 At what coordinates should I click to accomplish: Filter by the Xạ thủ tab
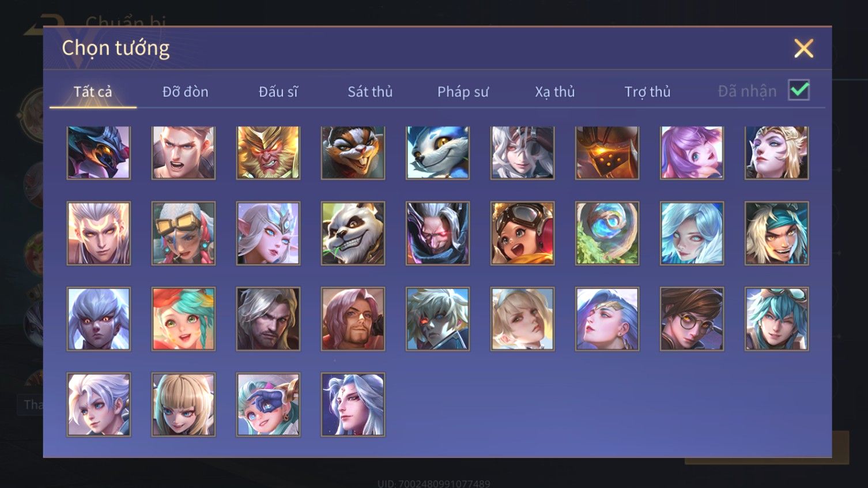[x=555, y=92]
